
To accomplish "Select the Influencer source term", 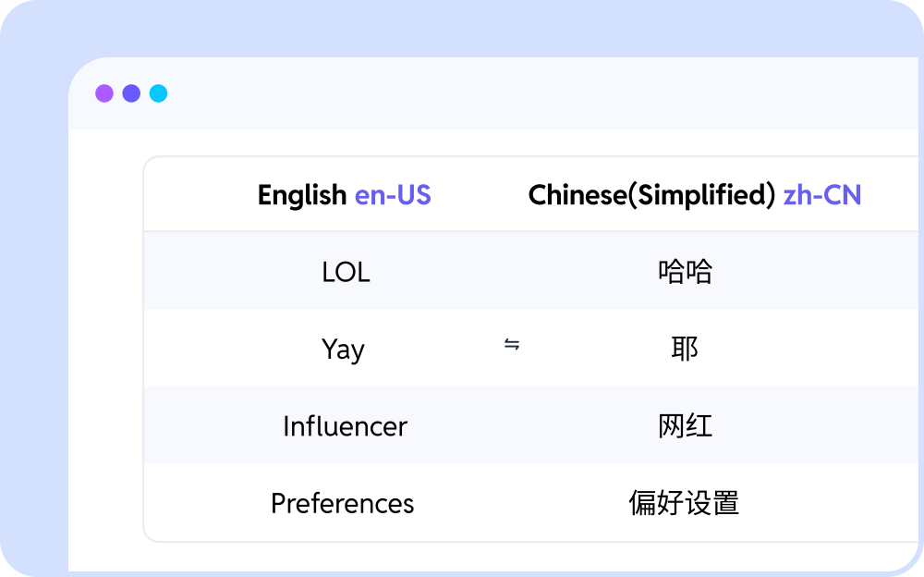I will click(345, 426).
